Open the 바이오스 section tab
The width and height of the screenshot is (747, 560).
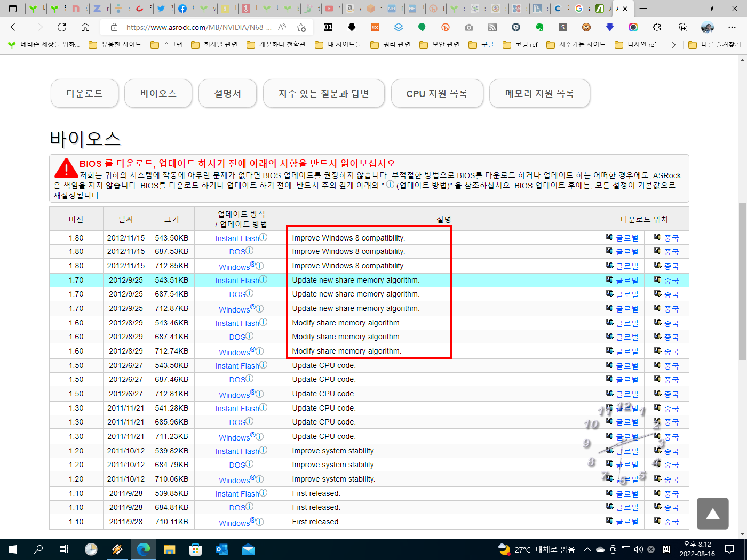click(158, 93)
